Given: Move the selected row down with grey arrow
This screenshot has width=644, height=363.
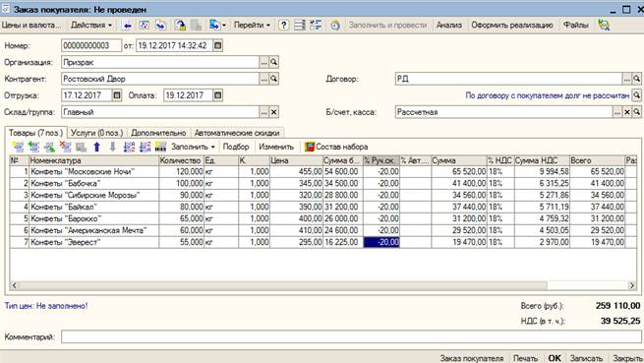Looking at the screenshot, I should 112,147.
